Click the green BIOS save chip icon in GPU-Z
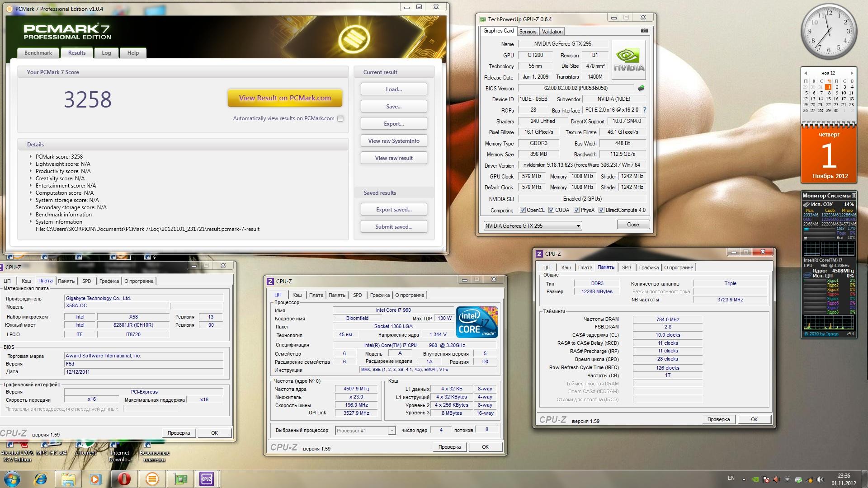 [x=641, y=88]
